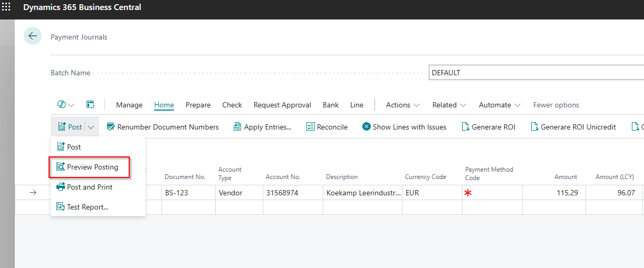Click the Reconcile action
This screenshot has width=644, height=268.
[x=327, y=127]
